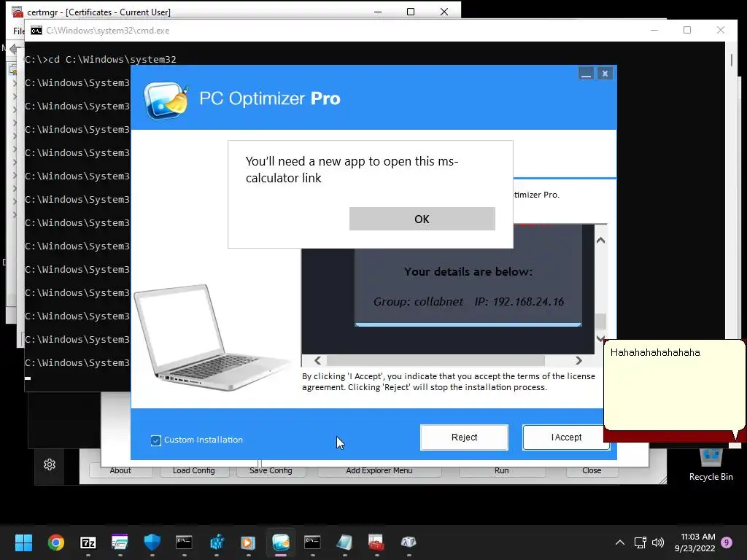Close the certmgr window
The width and height of the screenshot is (747, 560).
tap(444, 12)
